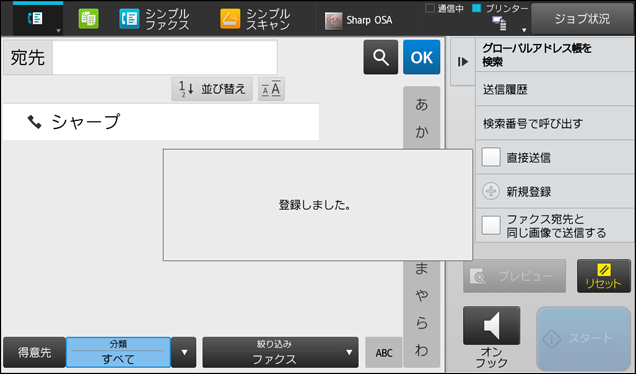This screenshot has width=636, height=374.
Task: Open シンプルファクス mode
Action: pos(155,19)
